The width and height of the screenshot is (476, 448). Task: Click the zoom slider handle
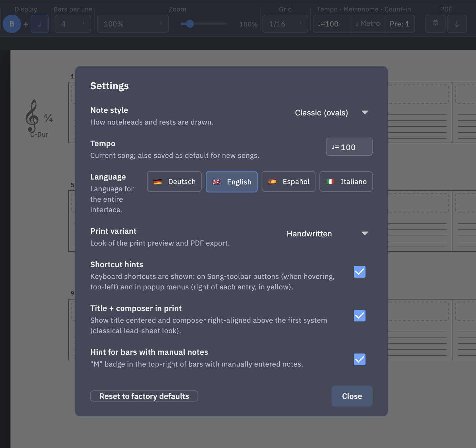pos(190,24)
